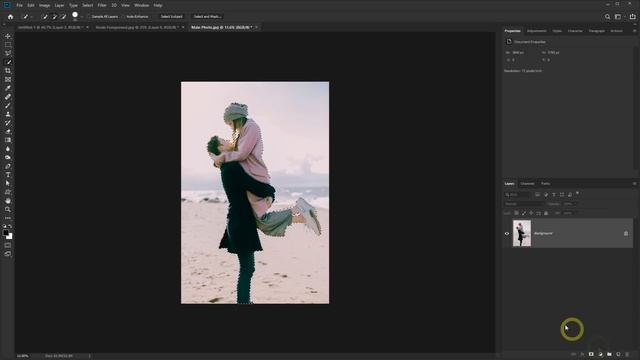Open the Search icon at top right
The image size is (640, 360).
point(607,17)
